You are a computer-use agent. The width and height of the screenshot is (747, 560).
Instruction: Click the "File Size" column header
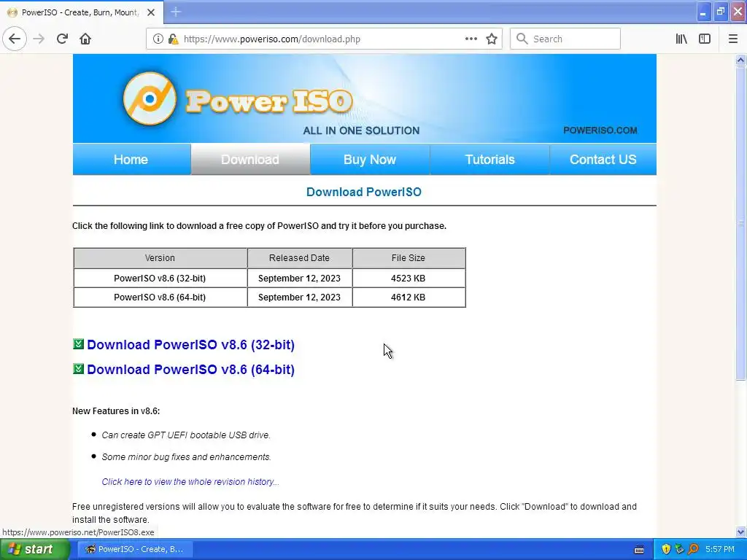[x=409, y=257]
